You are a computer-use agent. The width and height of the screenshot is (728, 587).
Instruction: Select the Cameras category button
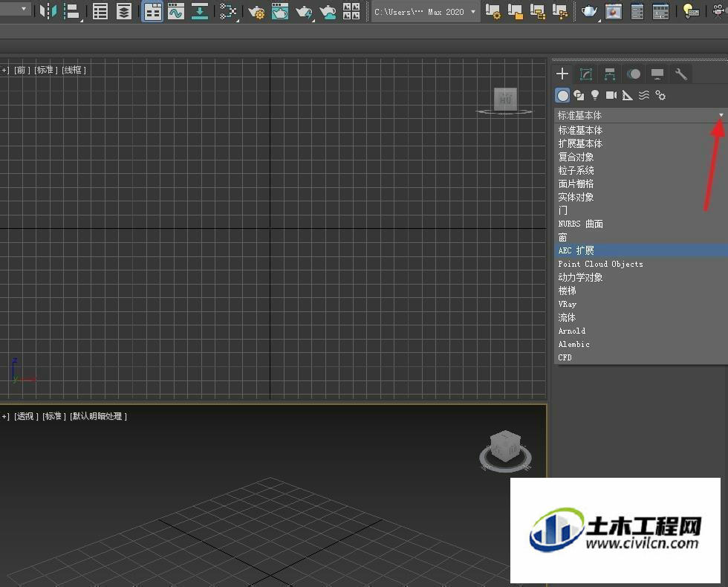coord(611,96)
